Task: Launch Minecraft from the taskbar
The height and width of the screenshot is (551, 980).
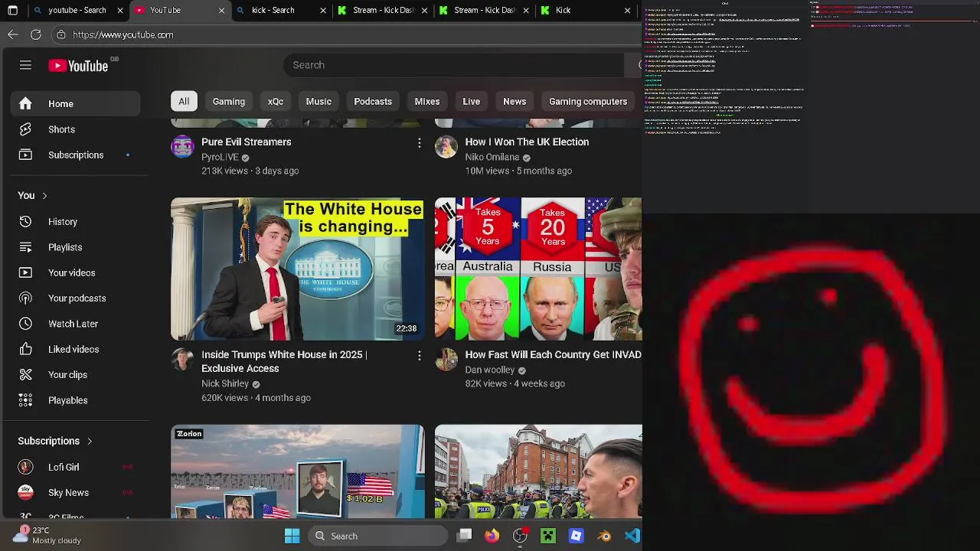Action: coord(548,536)
